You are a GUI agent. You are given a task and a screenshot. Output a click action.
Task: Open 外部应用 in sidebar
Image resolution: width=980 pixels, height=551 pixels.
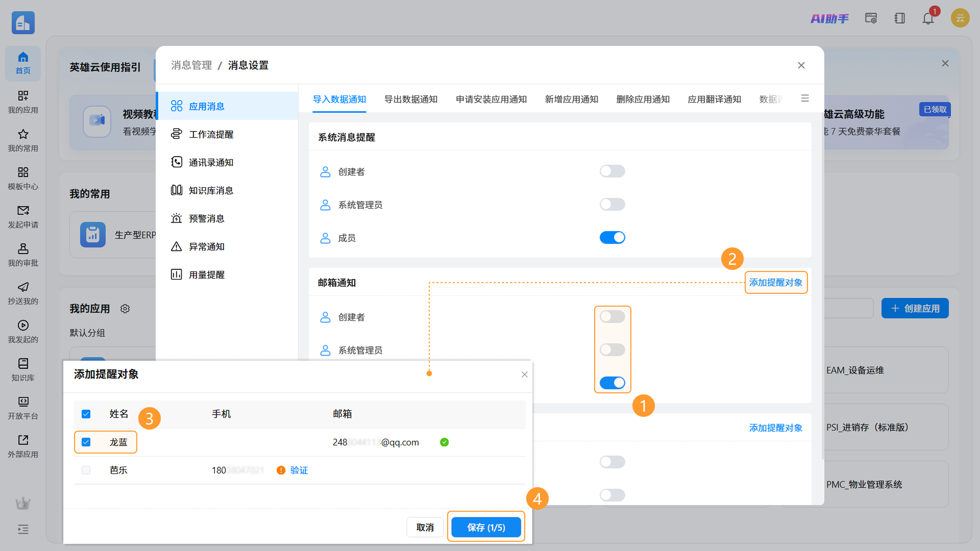click(x=23, y=446)
